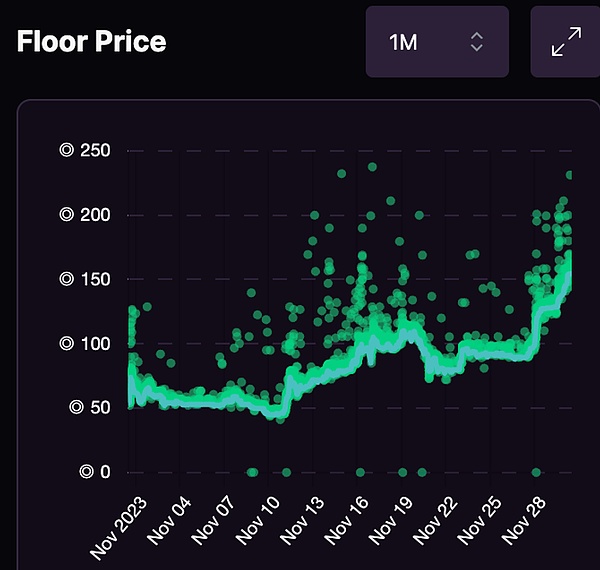
Task: Click the top-right data point near 230
Action: point(570,175)
